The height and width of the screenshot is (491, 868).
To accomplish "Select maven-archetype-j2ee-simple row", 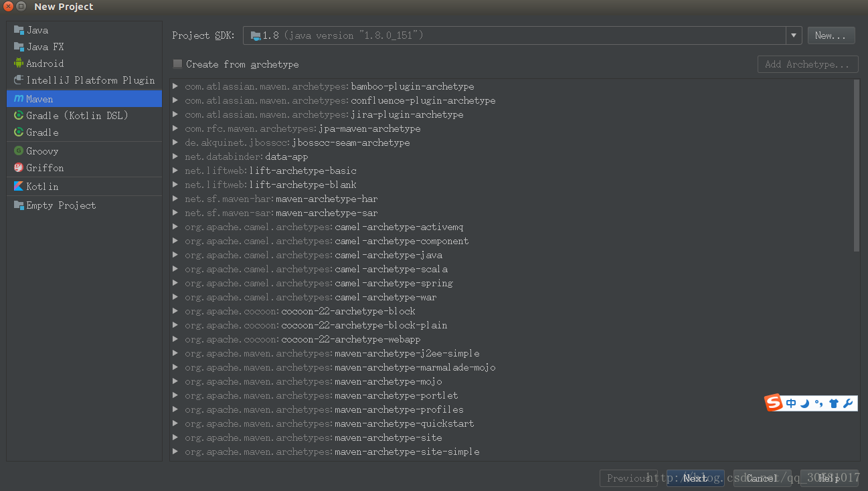I will [x=512, y=353].
